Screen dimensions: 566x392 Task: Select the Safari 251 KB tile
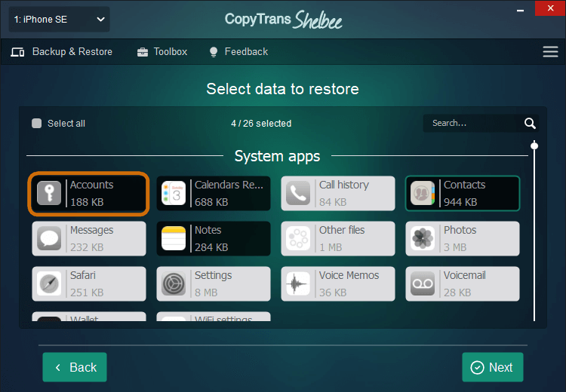click(89, 283)
